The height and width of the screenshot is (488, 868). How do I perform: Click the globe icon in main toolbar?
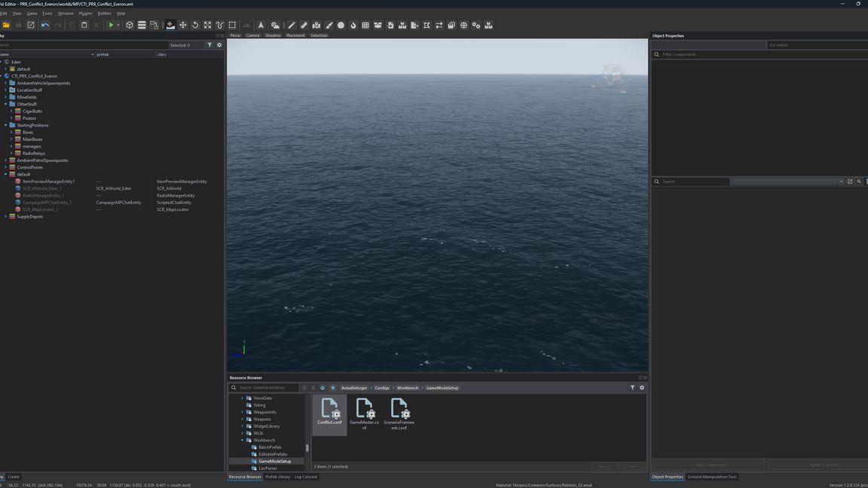coord(463,25)
